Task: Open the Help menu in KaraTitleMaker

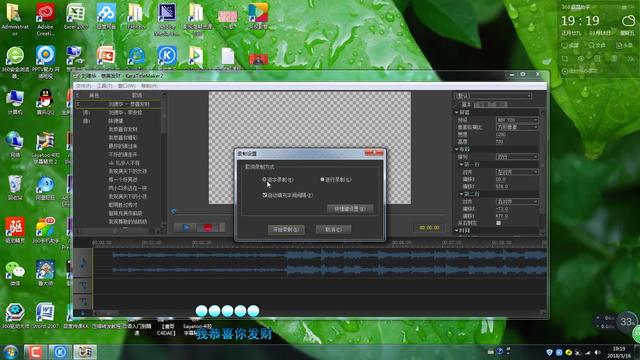Action: click(149, 86)
